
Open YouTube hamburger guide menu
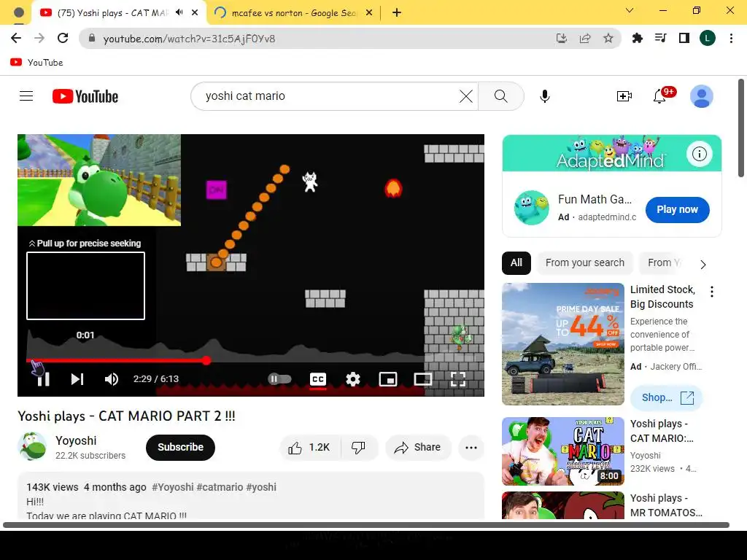coord(26,96)
